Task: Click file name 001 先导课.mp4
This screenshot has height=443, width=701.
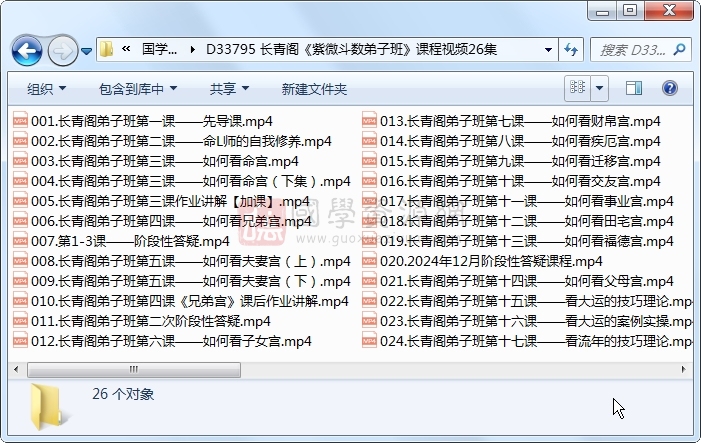Action: click(152, 121)
